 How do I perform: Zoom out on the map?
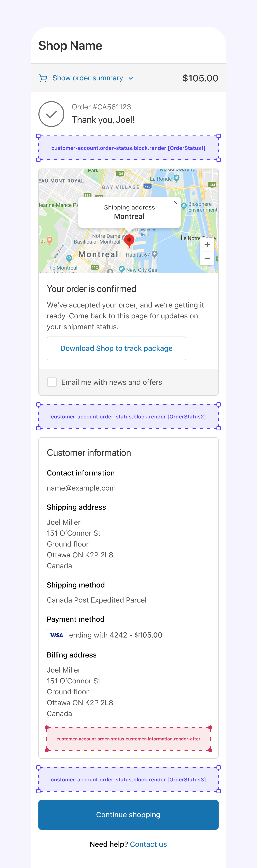click(207, 258)
